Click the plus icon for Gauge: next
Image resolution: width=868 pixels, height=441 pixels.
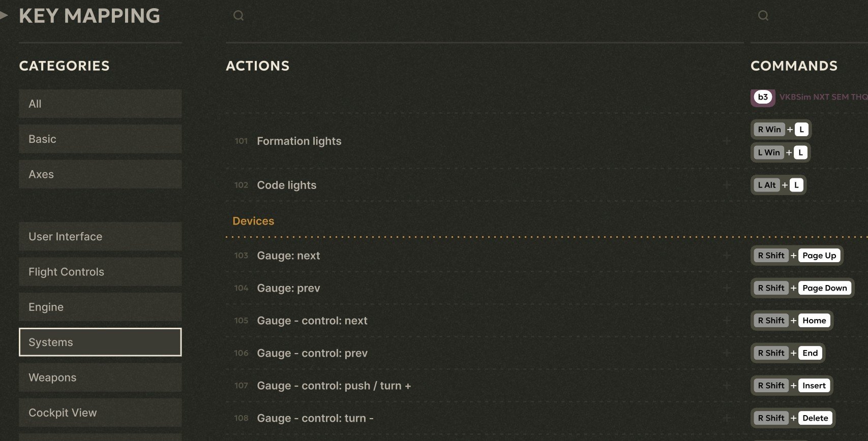pyautogui.click(x=727, y=256)
